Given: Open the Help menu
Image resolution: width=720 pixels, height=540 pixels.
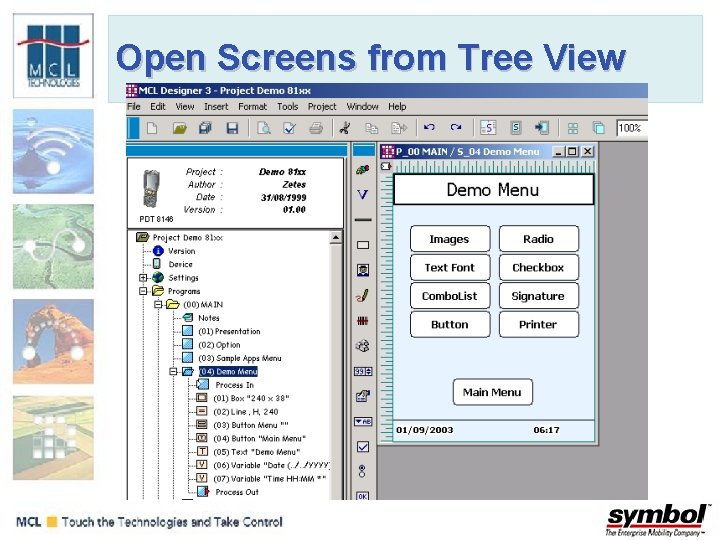Looking at the screenshot, I should (397, 107).
